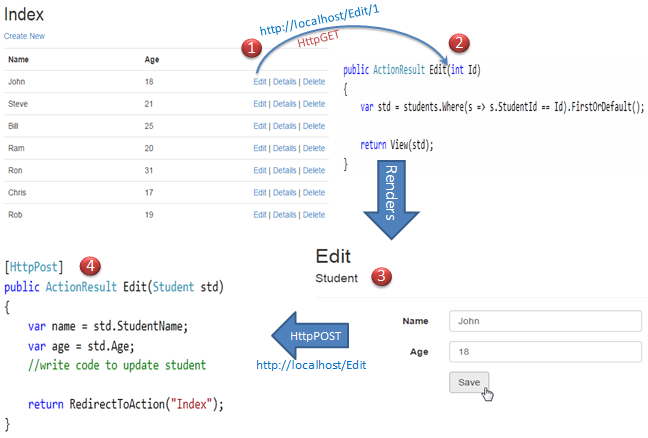The height and width of the screenshot is (438, 648).
Task: Click the red step 2 circle marker
Action: tap(459, 43)
